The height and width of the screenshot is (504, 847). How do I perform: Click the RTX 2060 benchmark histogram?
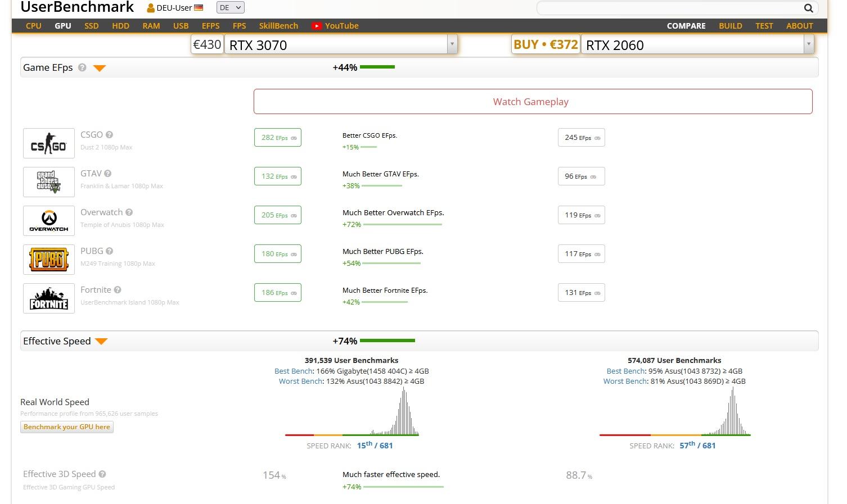click(x=675, y=411)
